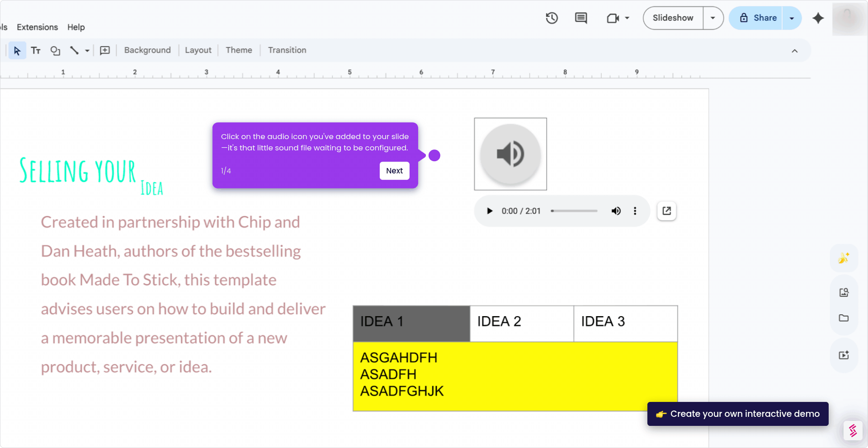868x448 pixels.
Task: Open the Extensions menu
Action: point(38,27)
